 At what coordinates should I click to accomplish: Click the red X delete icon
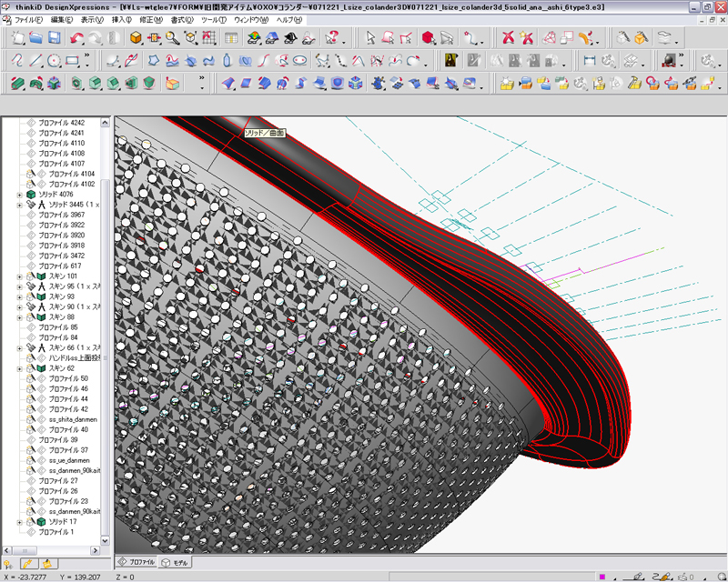point(508,38)
